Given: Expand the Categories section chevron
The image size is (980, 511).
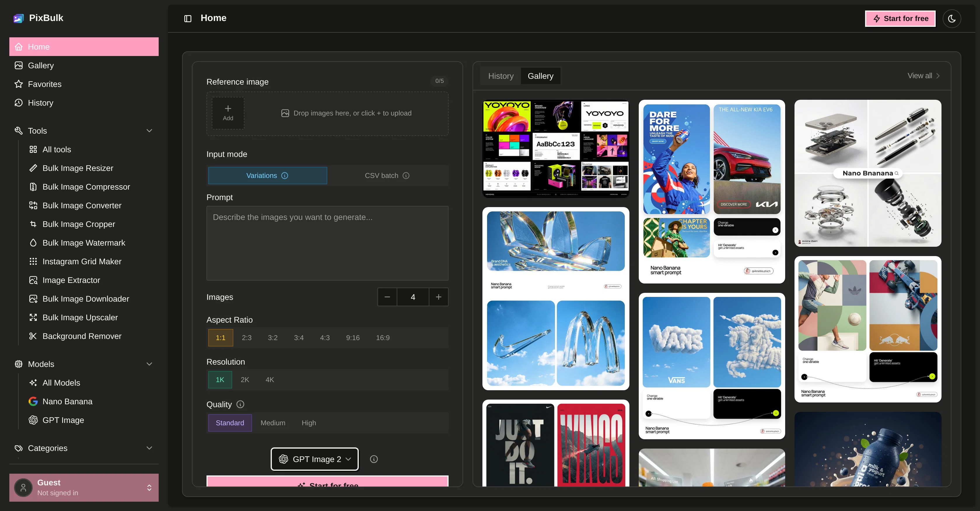Looking at the screenshot, I should (150, 448).
